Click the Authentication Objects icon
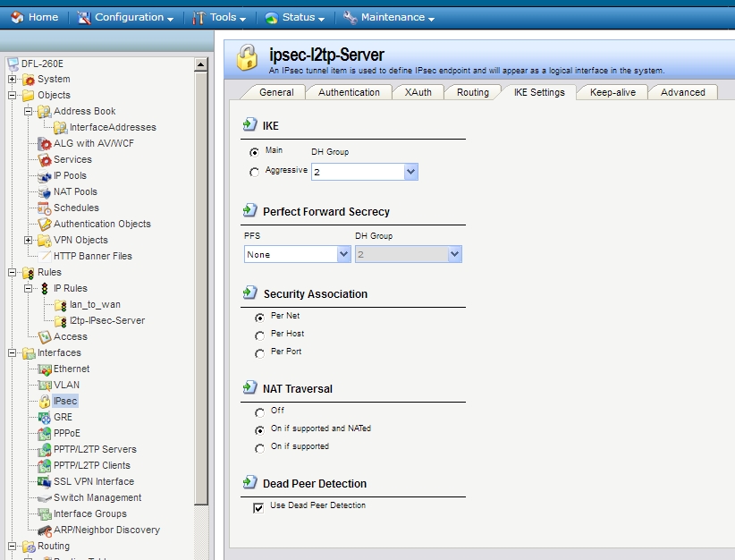 [45, 225]
